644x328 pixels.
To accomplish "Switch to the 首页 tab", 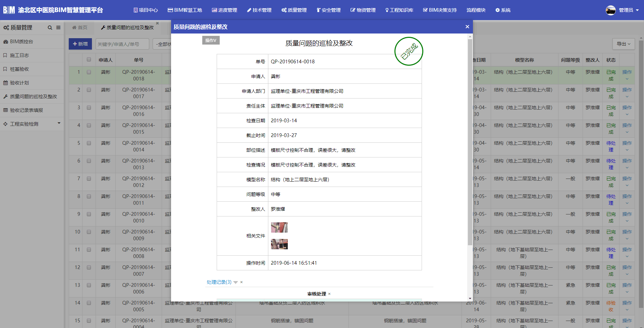I will click(80, 27).
